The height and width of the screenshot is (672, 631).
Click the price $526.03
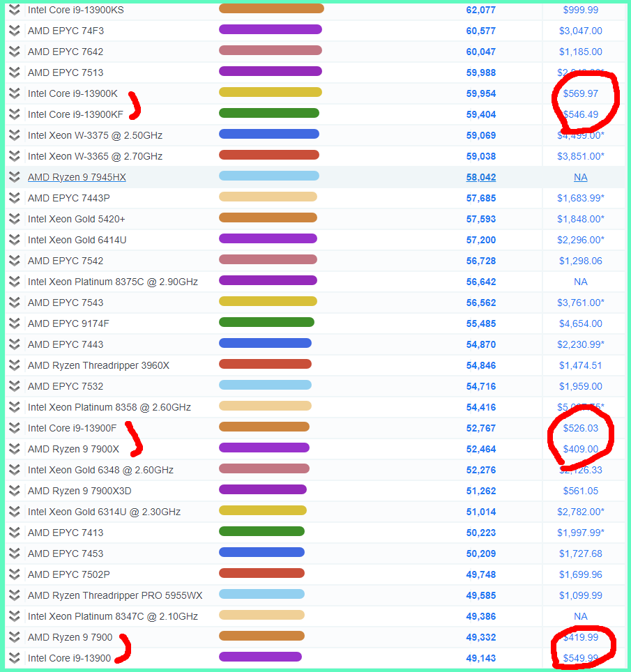point(580,428)
